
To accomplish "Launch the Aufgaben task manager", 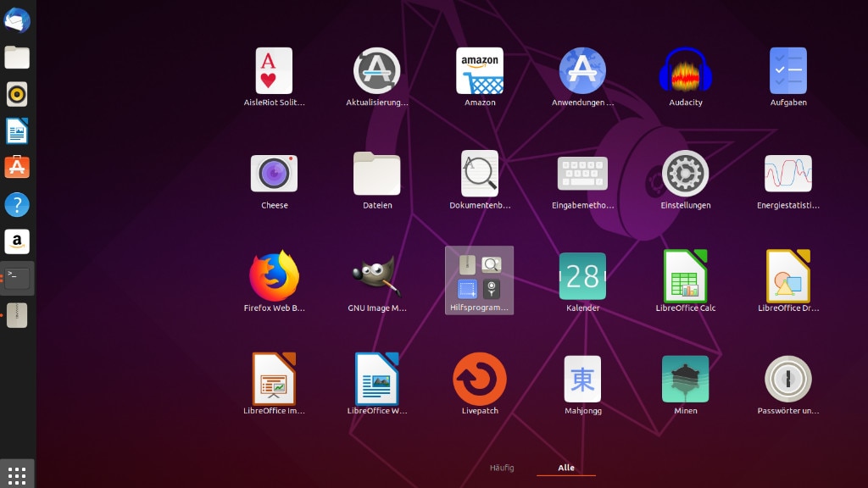I will click(x=788, y=70).
